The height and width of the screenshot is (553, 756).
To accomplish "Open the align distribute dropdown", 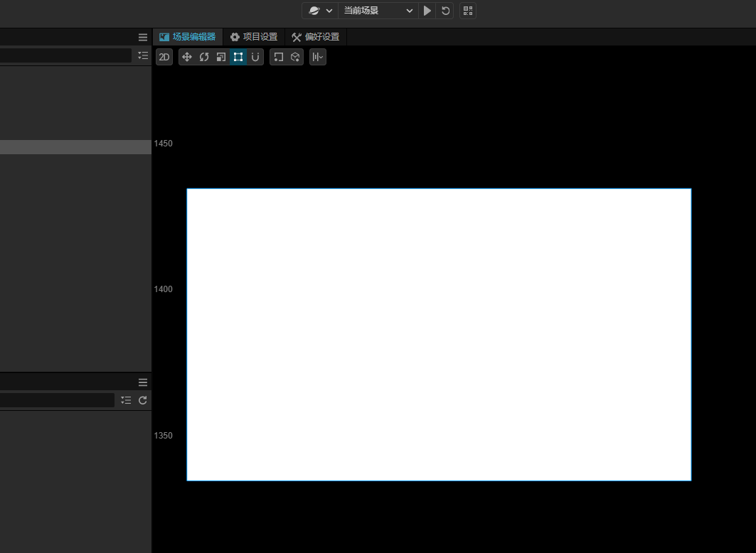I will (318, 57).
